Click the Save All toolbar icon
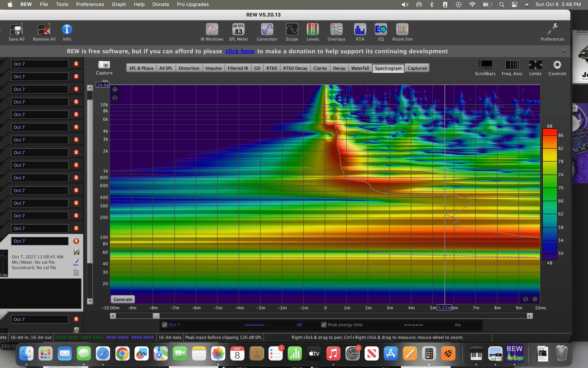 (x=16, y=32)
